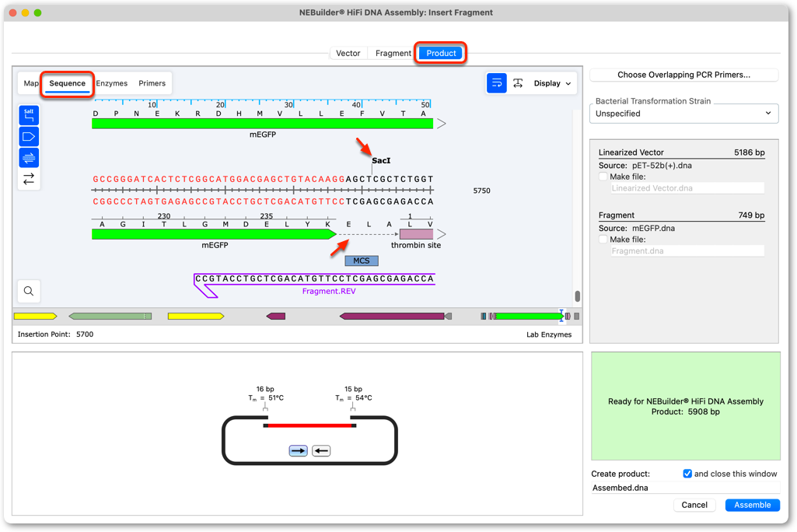Click the Lab Enzymes link
Viewport: 797px width, 532px height.
pyautogui.click(x=549, y=334)
